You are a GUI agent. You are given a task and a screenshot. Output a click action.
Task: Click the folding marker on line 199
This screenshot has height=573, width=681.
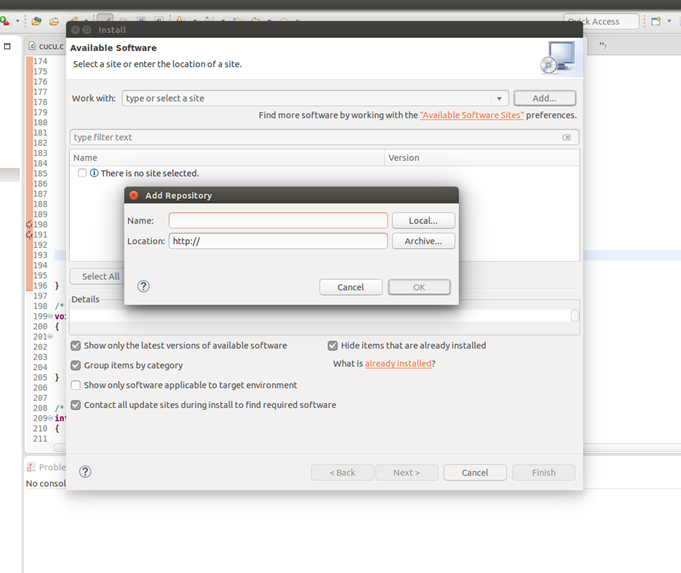pyautogui.click(x=50, y=316)
